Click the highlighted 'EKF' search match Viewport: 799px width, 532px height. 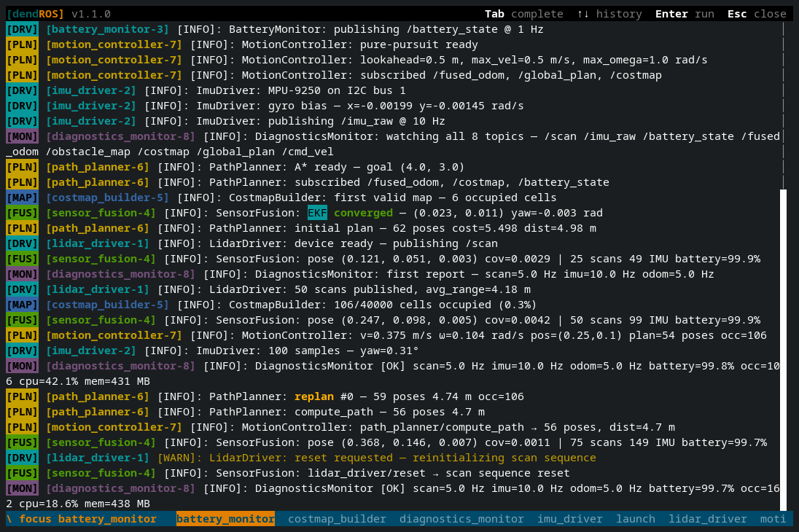point(317,213)
